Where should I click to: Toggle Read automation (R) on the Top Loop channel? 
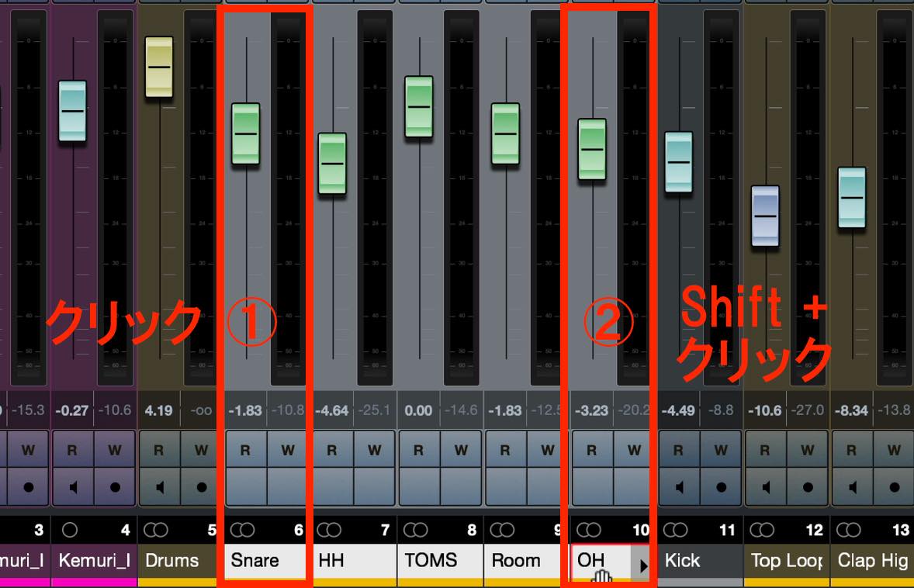tap(765, 450)
